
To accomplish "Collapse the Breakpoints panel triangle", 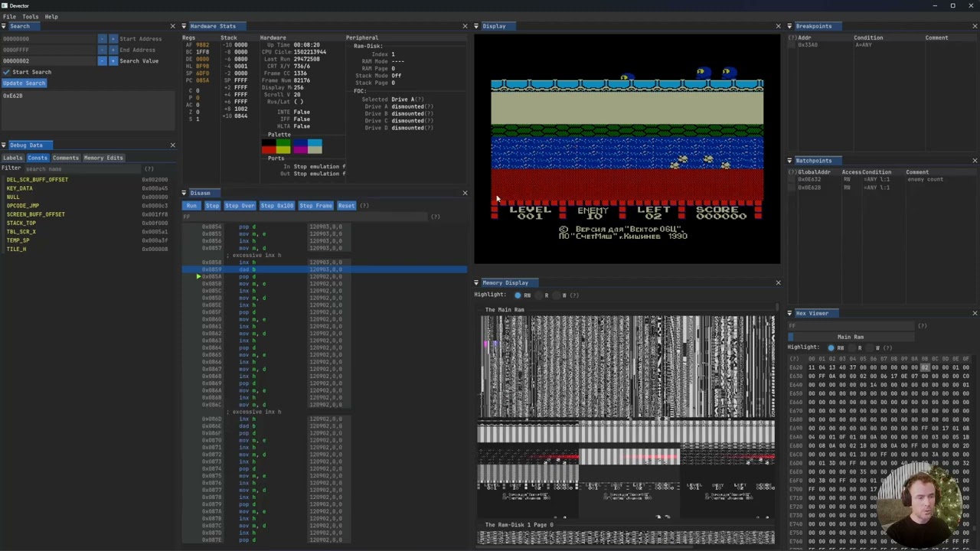I will click(790, 26).
